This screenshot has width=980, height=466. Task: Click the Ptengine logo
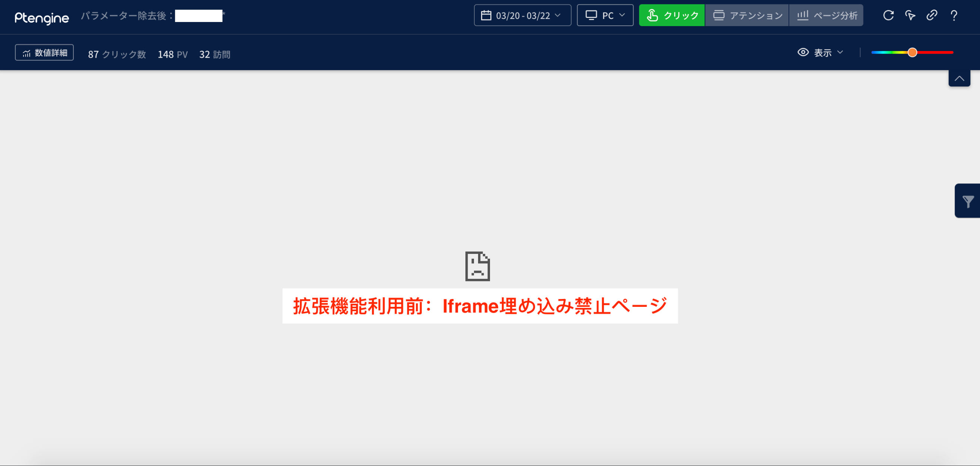click(x=42, y=17)
